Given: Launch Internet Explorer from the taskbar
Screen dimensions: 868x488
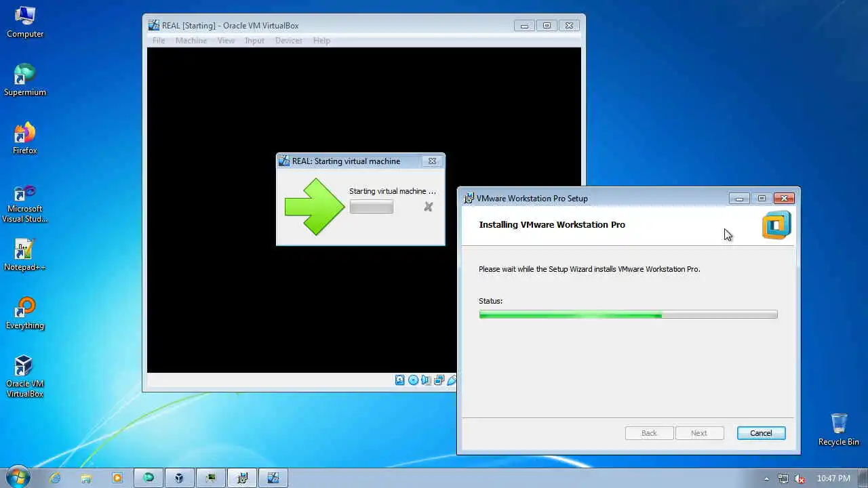Looking at the screenshot, I should [x=55, y=478].
